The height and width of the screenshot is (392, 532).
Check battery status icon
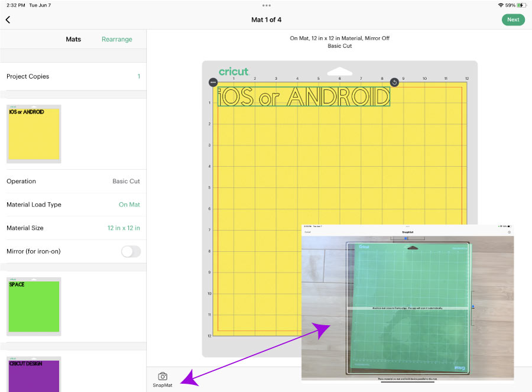coord(521,5)
